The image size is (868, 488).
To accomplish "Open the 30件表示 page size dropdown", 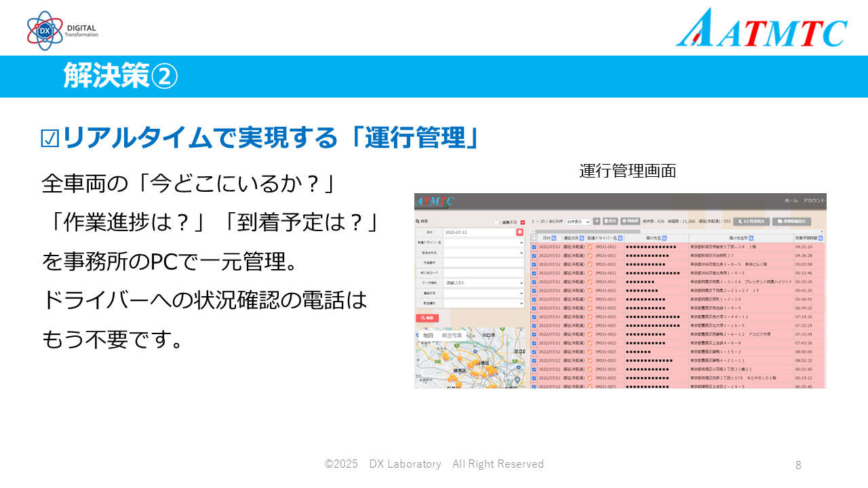I will coord(578,222).
